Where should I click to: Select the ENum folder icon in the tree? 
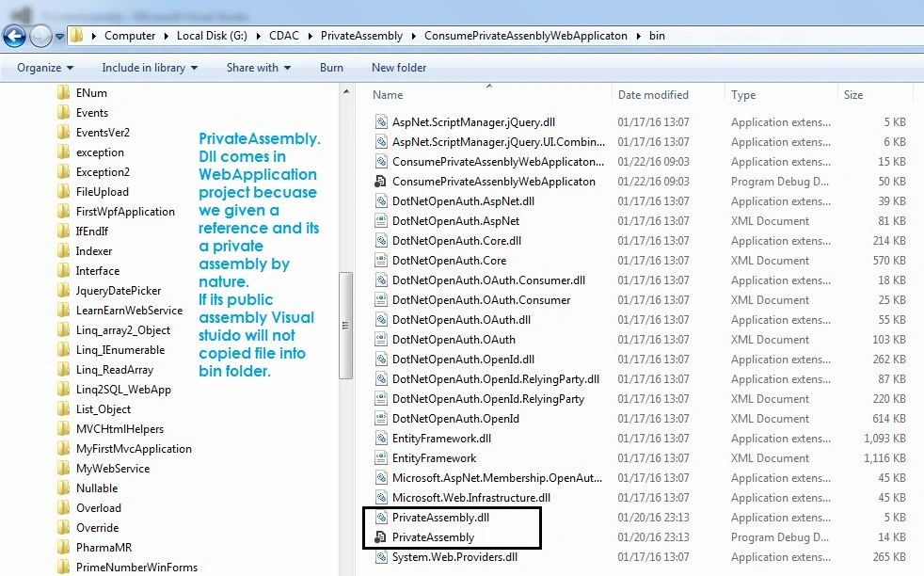click(64, 93)
